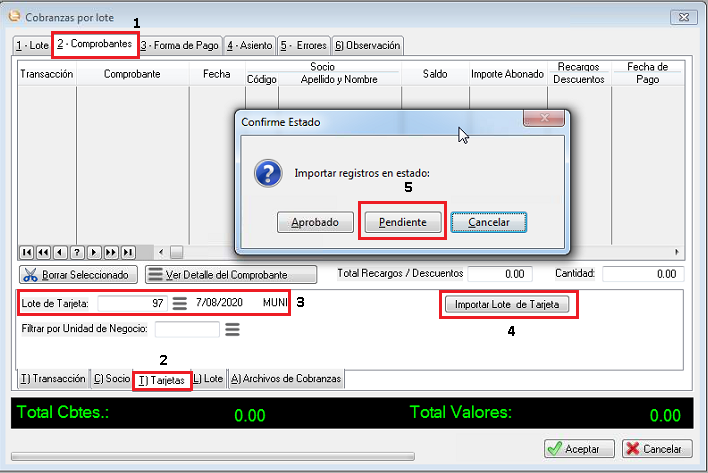708x473 pixels.
Task: Jump back several records with double-left arrow
Action: pyautogui.click(x=44, y=252)
